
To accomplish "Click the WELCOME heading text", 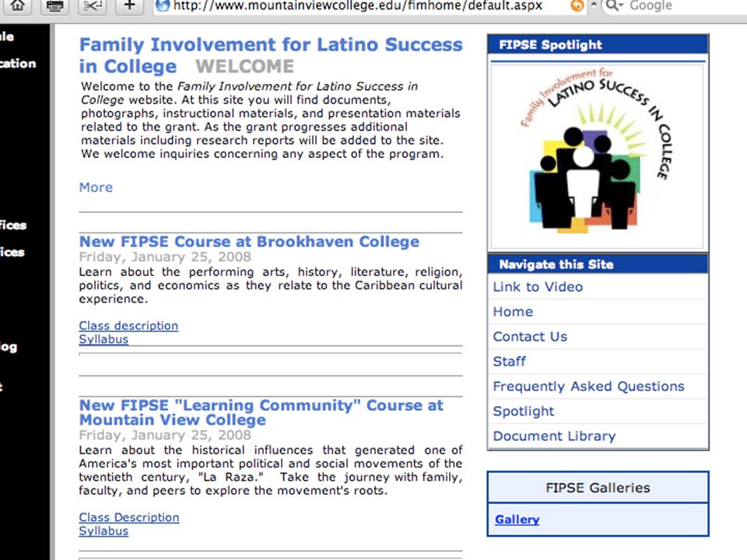I will tap(245, 66).
